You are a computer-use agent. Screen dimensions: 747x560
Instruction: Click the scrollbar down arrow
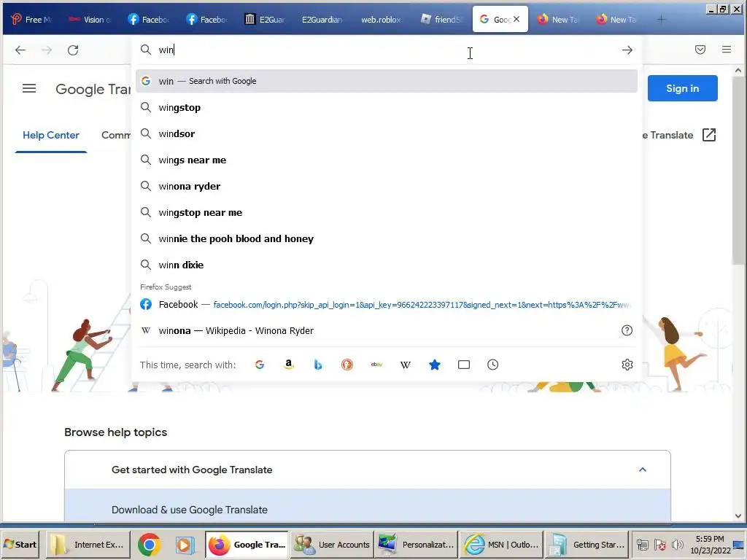click(x=738, y=516)
